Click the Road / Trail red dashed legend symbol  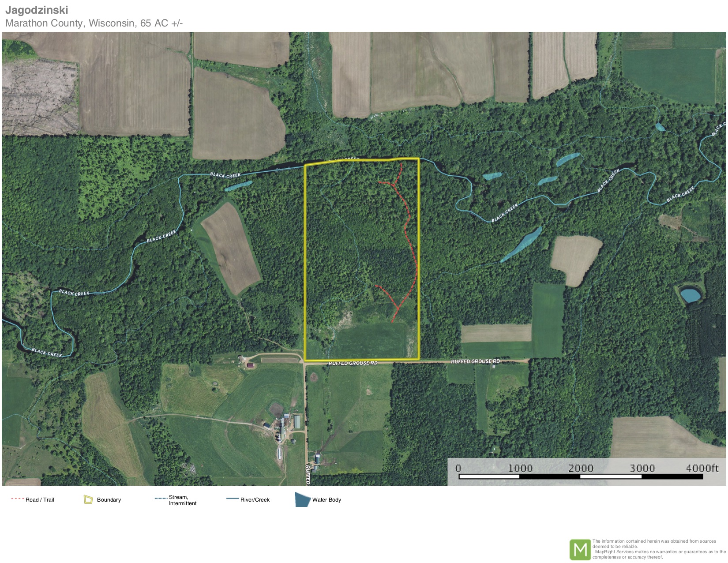tap(17, 499)
